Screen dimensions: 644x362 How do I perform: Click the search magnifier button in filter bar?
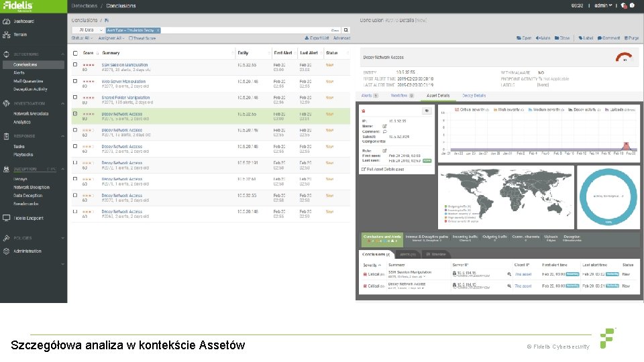[x=346, y=30]
